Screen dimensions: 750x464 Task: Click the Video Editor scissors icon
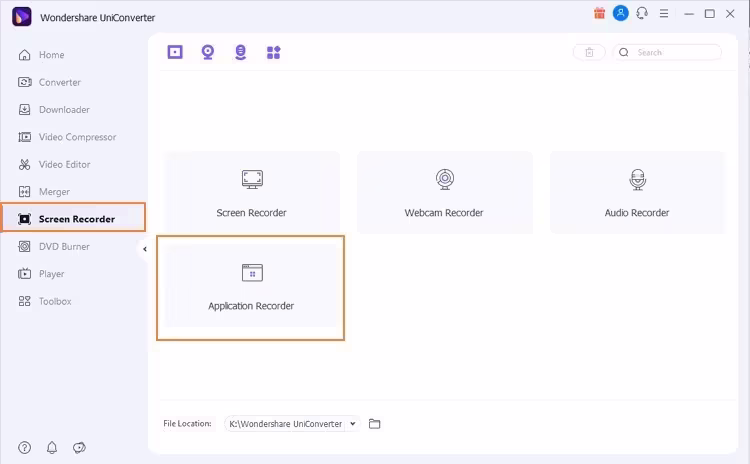(x=24, y=165)
